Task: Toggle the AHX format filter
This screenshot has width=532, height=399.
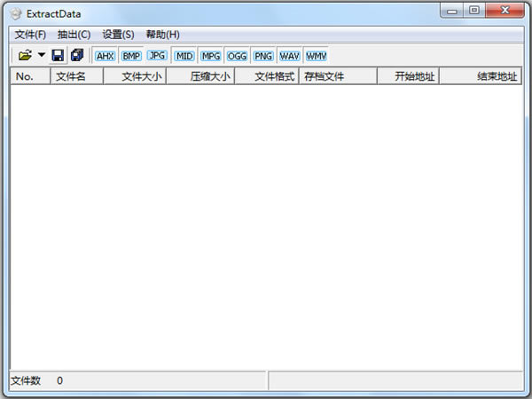Action: click(106, 56)
